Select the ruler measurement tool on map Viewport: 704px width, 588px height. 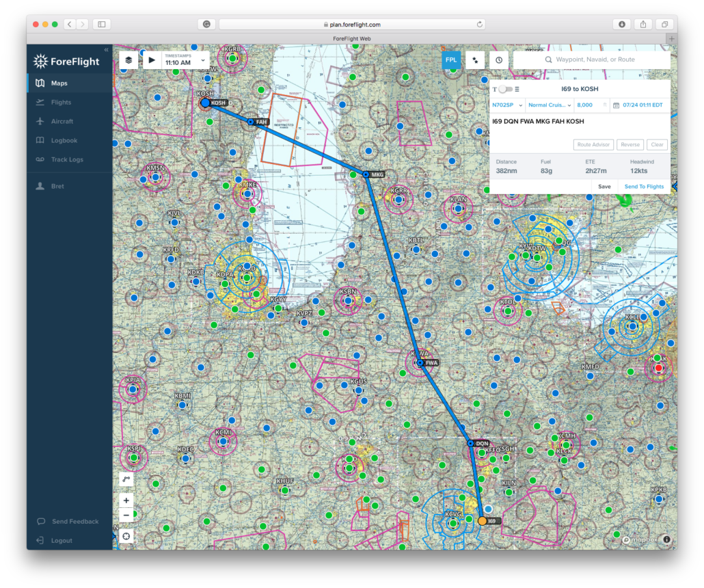click(126, 479)
